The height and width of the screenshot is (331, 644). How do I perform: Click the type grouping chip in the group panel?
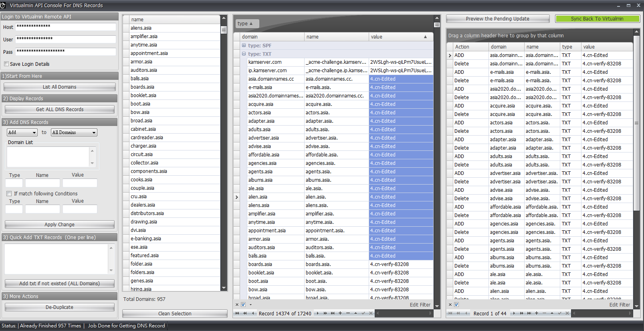247,24
